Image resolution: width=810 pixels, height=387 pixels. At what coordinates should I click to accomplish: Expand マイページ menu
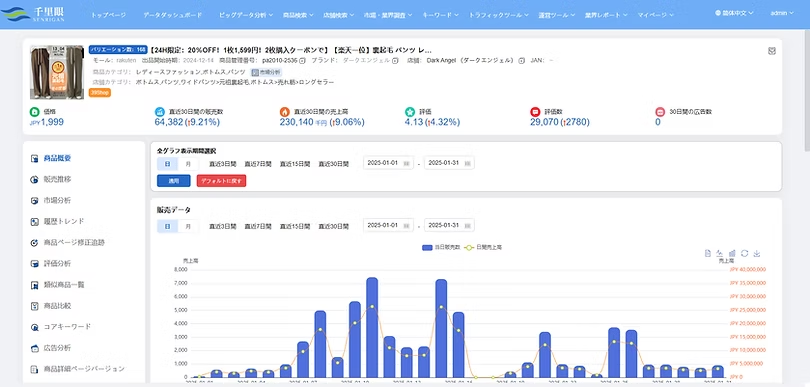point(655,15)
